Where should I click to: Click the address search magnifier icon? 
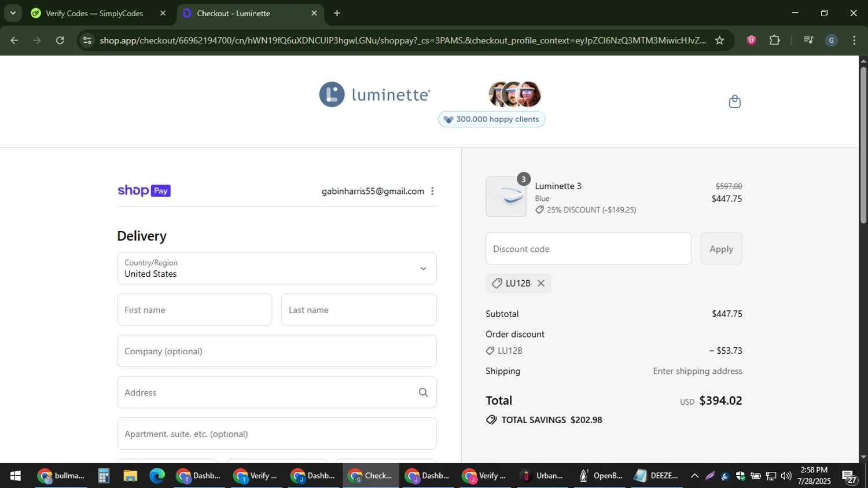pyautogui.click(x=423, y=392)
